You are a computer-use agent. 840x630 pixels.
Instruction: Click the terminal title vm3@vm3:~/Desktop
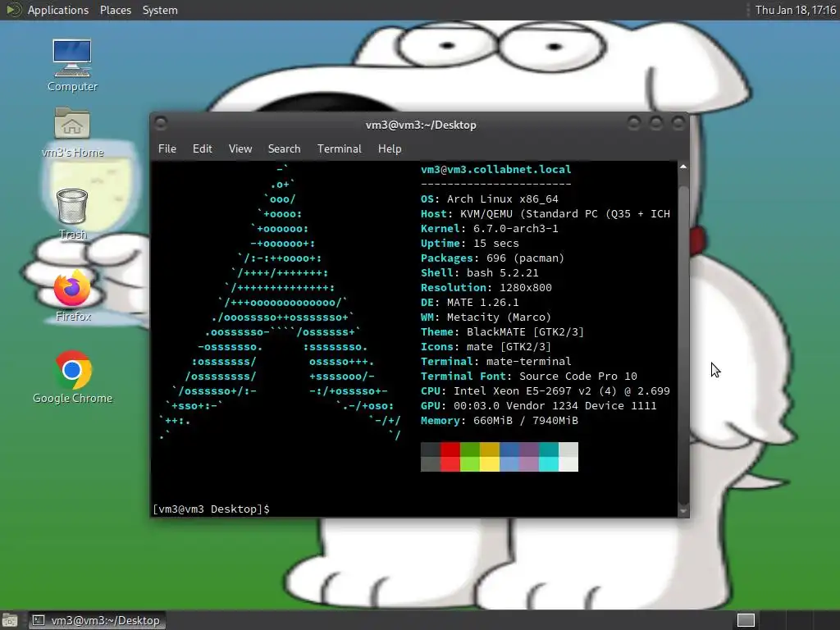[421, 125]
